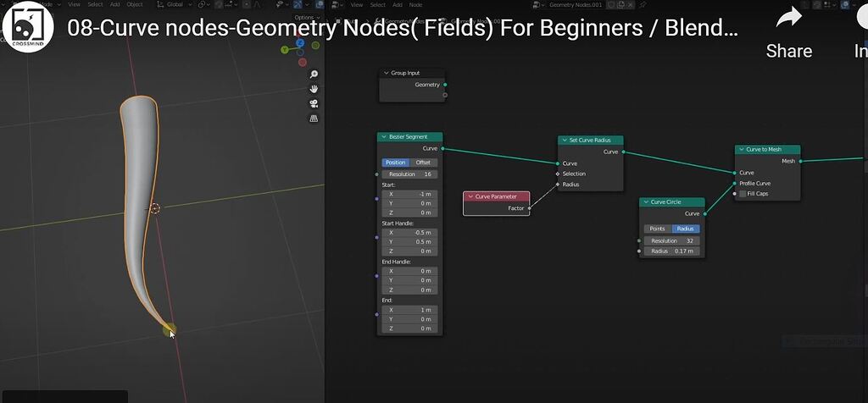Click Curve Circle Radius input socket
The height and width of the screenshot is (403, 868).
click(639, 251)
